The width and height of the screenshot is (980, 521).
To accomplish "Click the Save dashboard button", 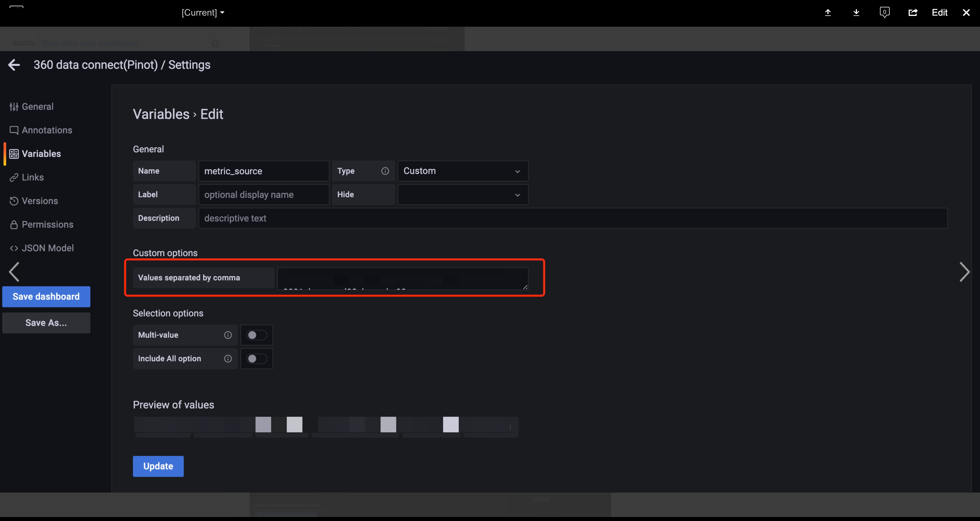I will pos(46,296).
